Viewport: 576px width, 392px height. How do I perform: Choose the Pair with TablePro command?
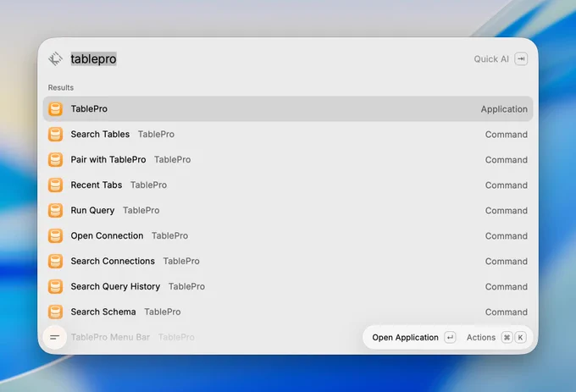(x=288, y=160)
